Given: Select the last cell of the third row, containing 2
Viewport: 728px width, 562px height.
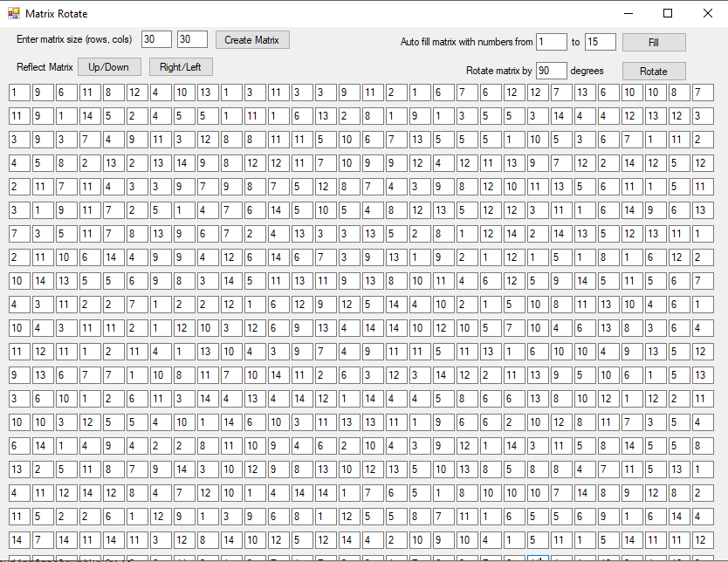Looking at the screenshot, I should point(703,140).
